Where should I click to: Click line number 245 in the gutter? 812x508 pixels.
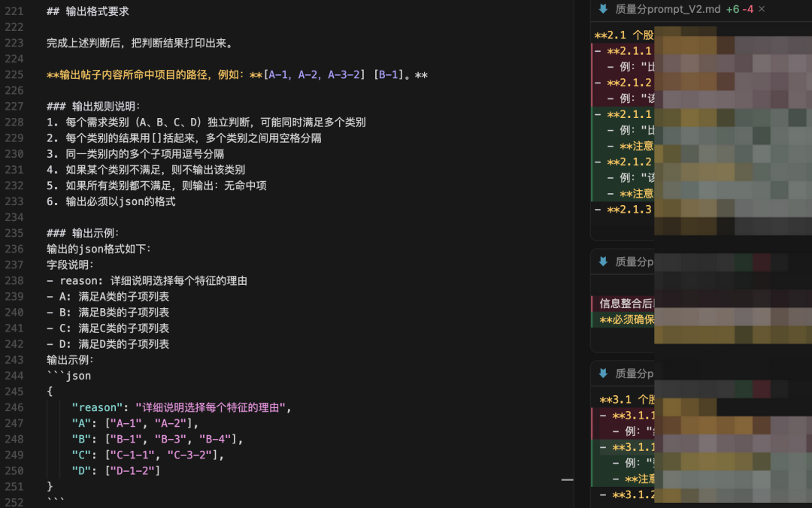14,392
